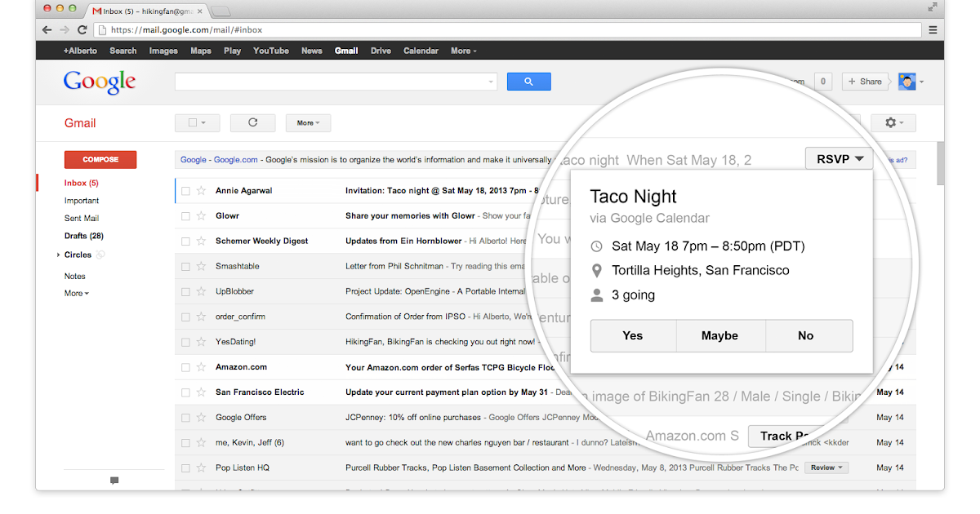The image size is (980, 514).
Task: Star the me, Kevin, Jeff email
Action: [x=201, y=443]
